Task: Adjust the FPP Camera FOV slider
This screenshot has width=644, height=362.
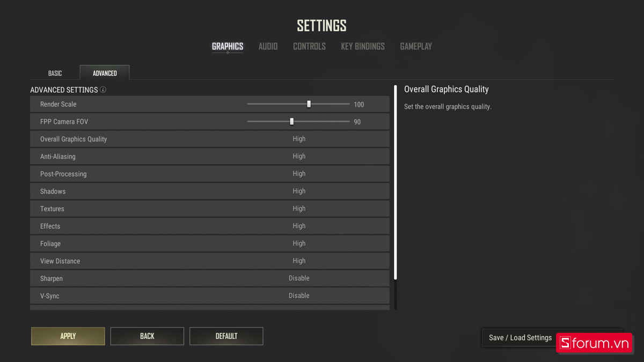Action: [292, 122]
